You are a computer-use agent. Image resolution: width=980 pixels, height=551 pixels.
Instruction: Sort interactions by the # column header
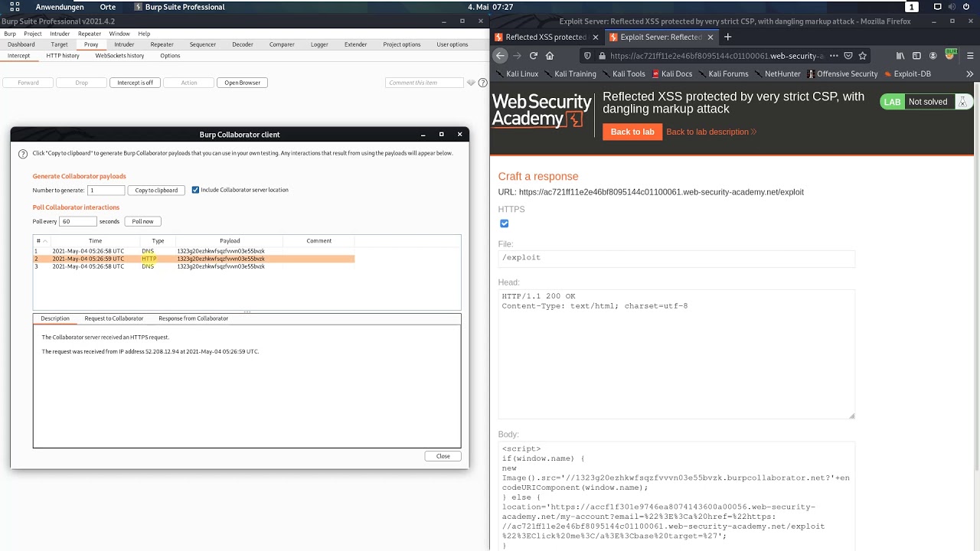pos(40,241)
